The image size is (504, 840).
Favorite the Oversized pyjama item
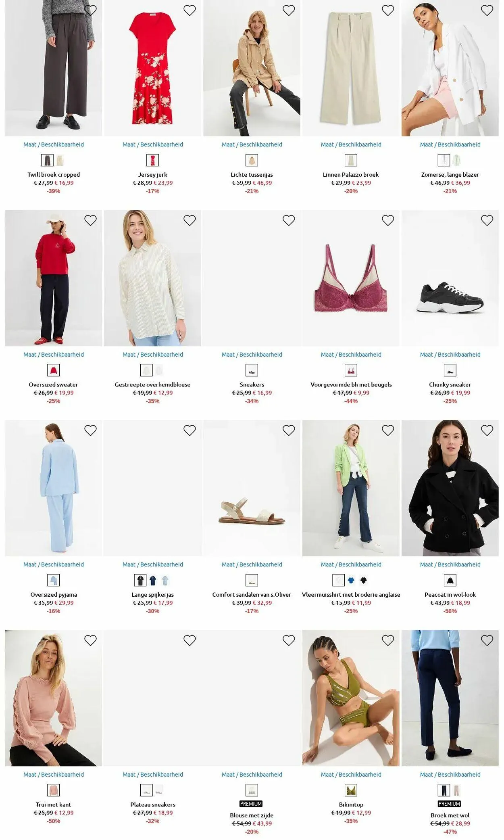click(x=90, y=430)
